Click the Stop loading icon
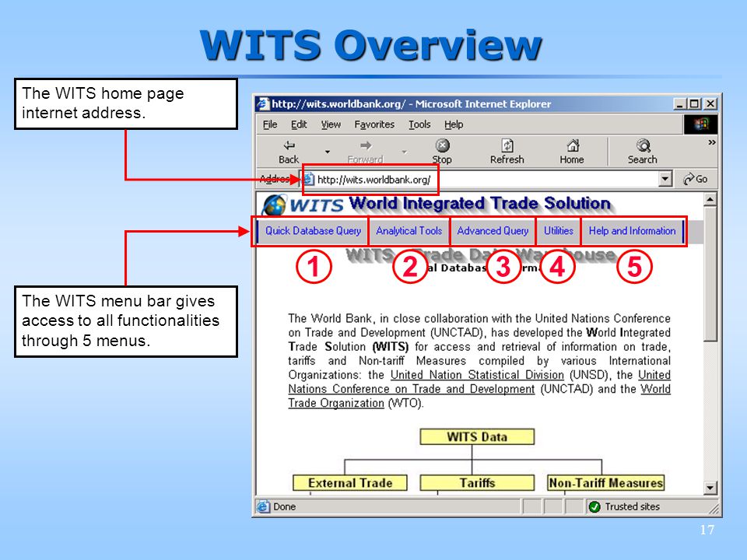Image resolution: width=747 pixels, height=560 pixels. click(443, 145)
